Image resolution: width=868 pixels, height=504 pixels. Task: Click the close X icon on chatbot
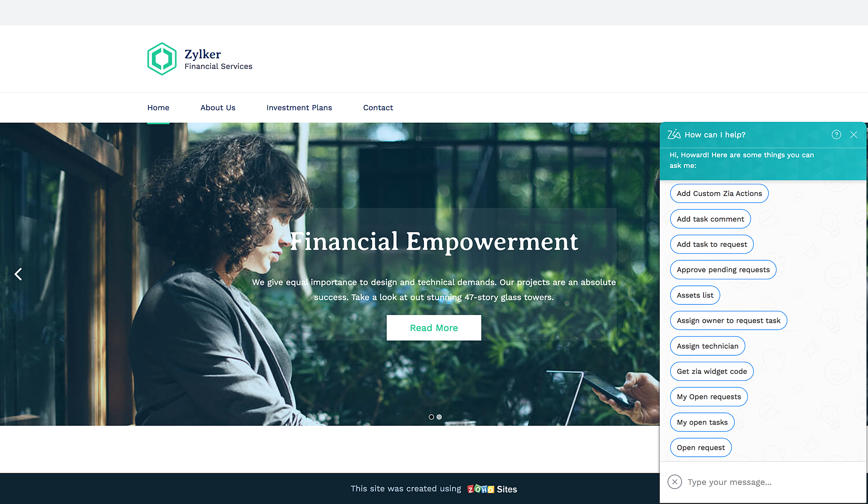[x=854, y=134]
